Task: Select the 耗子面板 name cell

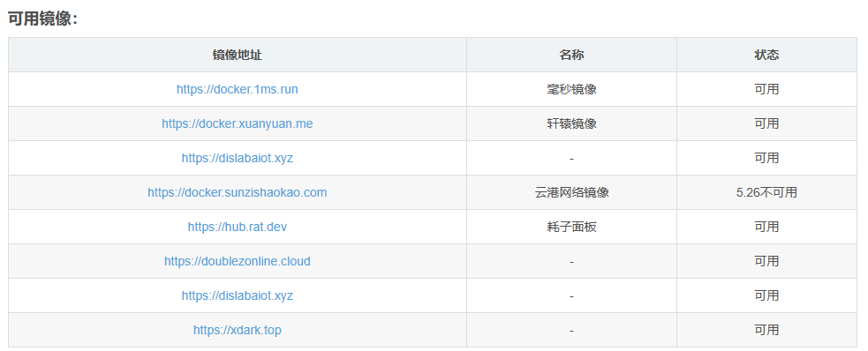Action: pyautogui.click(x=571, y=227)
